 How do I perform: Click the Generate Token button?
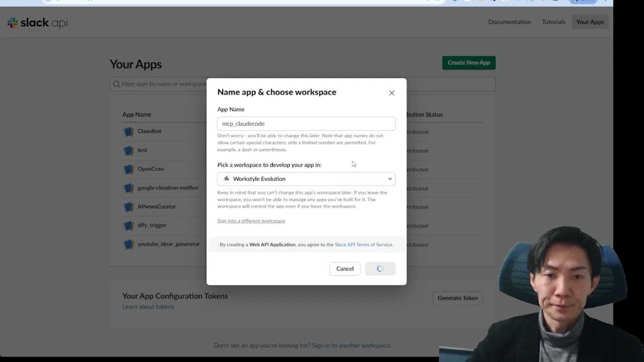457,298
